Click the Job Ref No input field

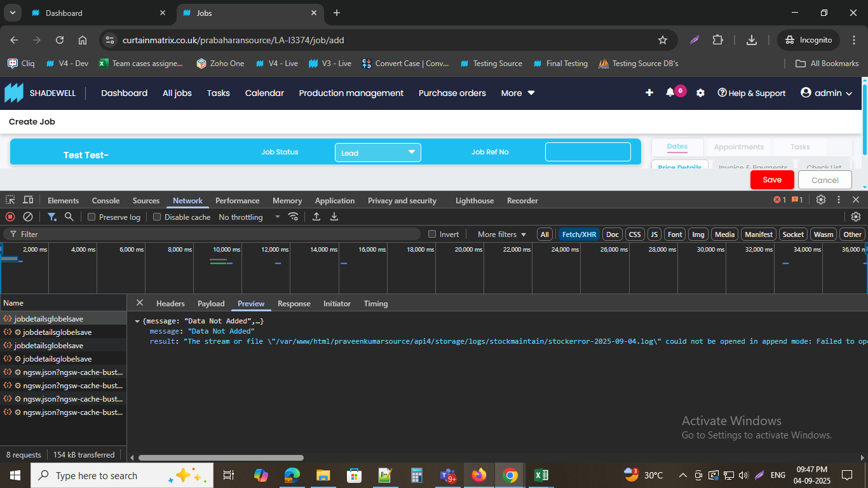588,152
